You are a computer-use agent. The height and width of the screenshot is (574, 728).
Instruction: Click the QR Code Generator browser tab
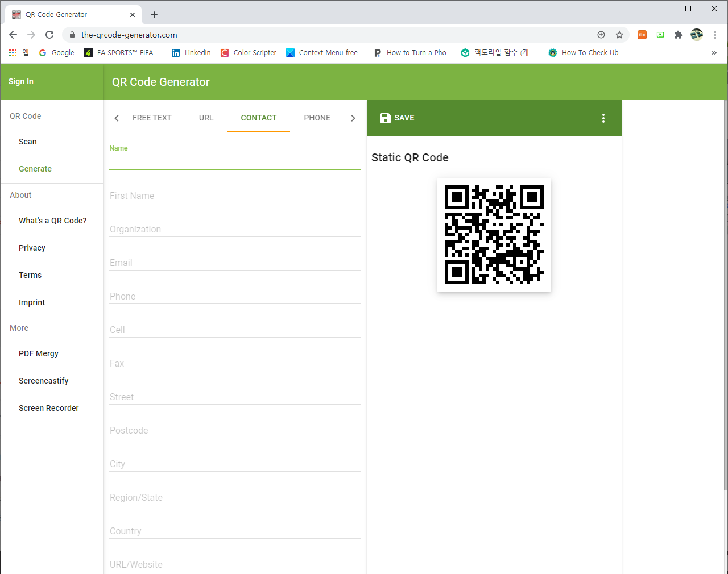pos(73,15)
